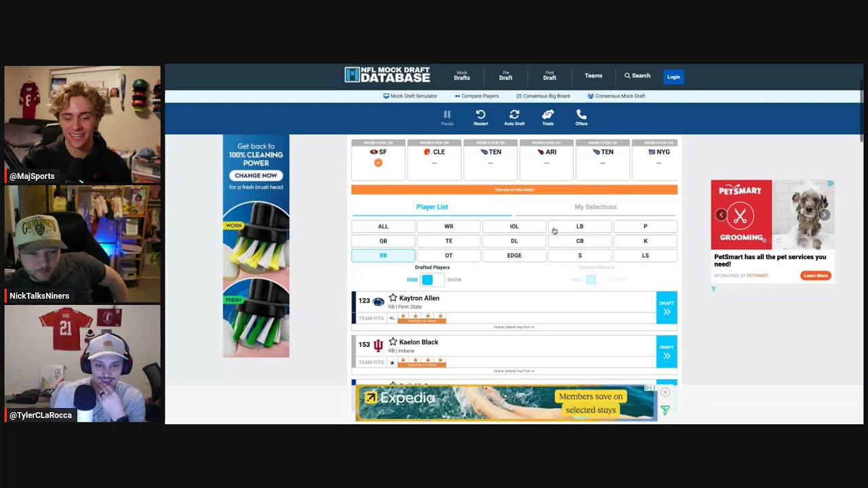This screenshot has height=488, width=868.
Task: Filter player list by QB
Action: [x=383, y=241]
